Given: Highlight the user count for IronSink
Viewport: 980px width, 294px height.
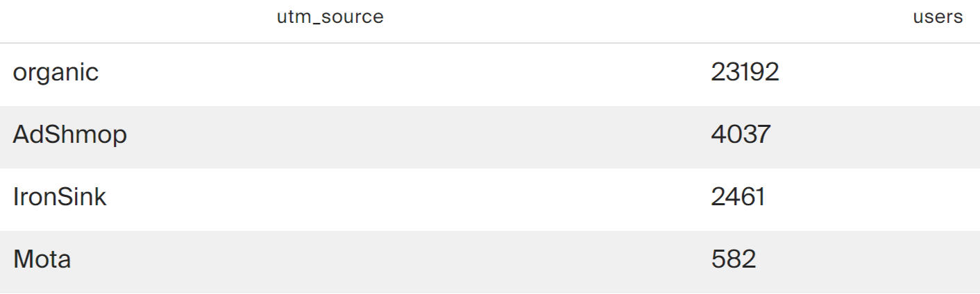Looking at the screenshot, I should [738, 197].
